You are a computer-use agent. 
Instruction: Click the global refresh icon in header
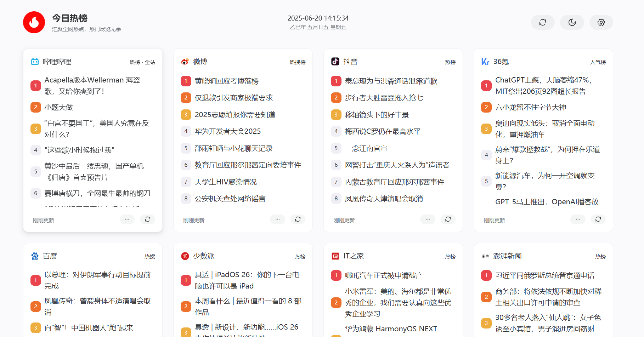pyautogui.click(x=542, y=22)
